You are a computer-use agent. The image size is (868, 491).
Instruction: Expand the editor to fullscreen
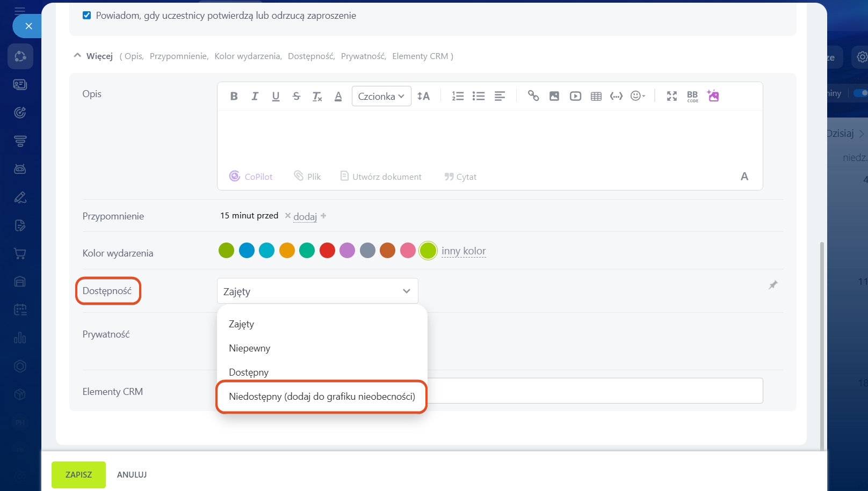671,96
